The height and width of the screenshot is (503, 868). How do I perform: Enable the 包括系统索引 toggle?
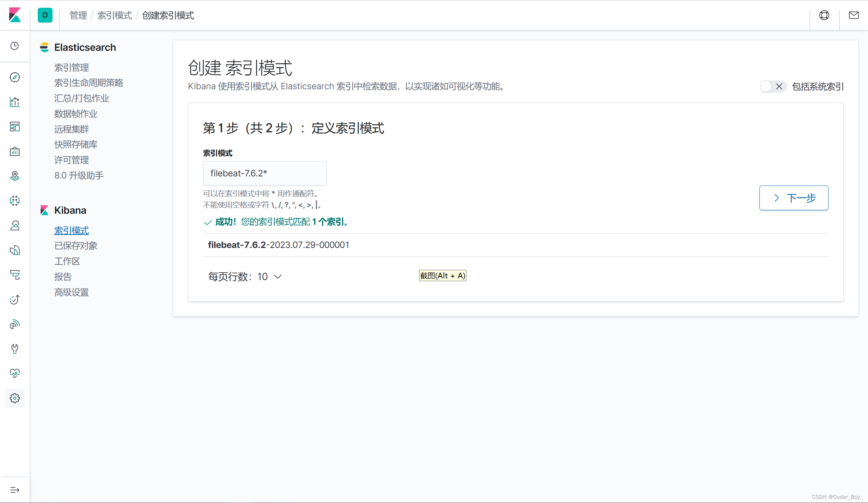click(773, 86)
